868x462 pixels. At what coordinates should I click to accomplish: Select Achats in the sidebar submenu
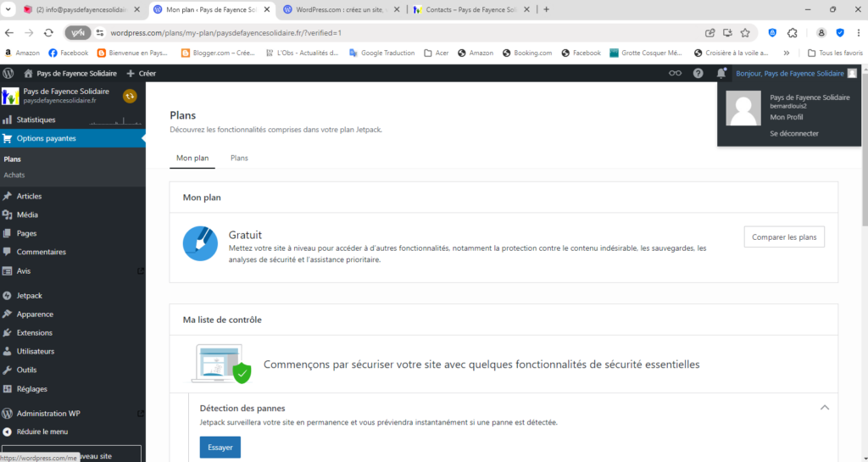tap(14, 175)
